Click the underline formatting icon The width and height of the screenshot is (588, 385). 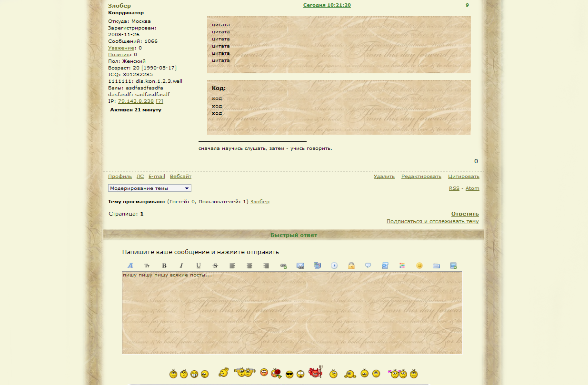tap(199, 266)
